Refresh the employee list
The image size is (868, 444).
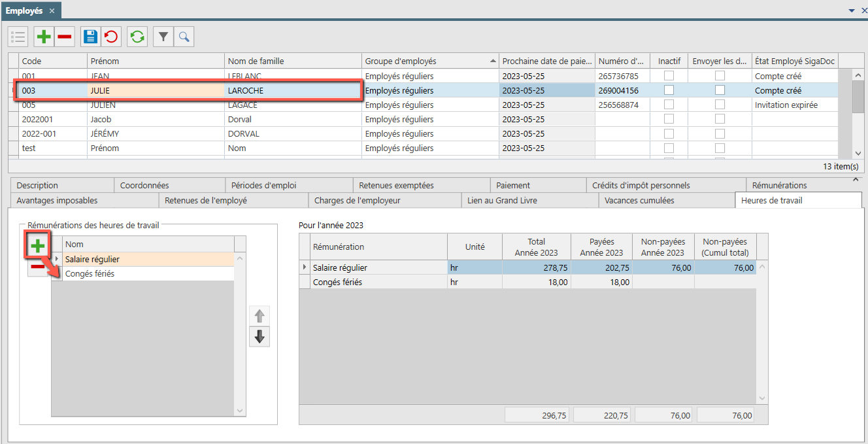[137, 37]
